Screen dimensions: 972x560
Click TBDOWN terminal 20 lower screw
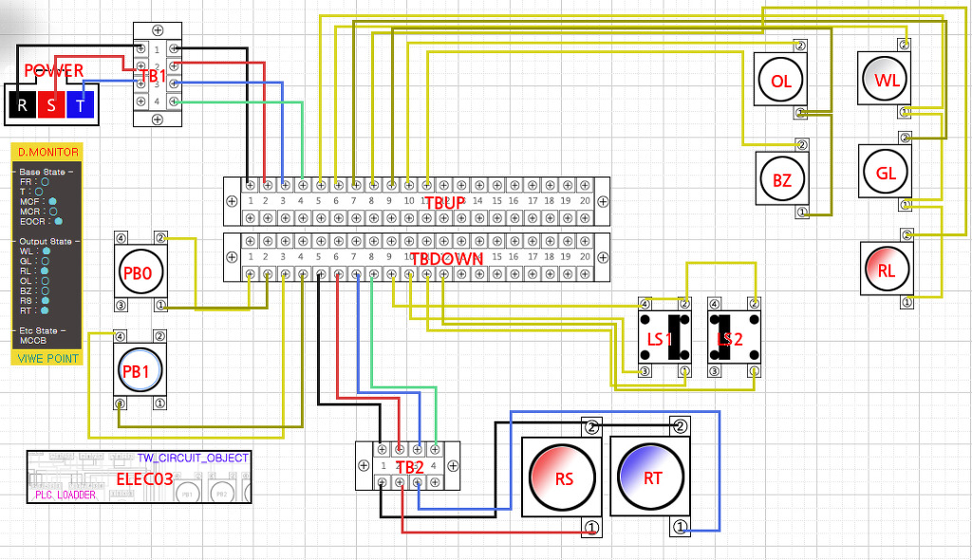pos(585,273)
